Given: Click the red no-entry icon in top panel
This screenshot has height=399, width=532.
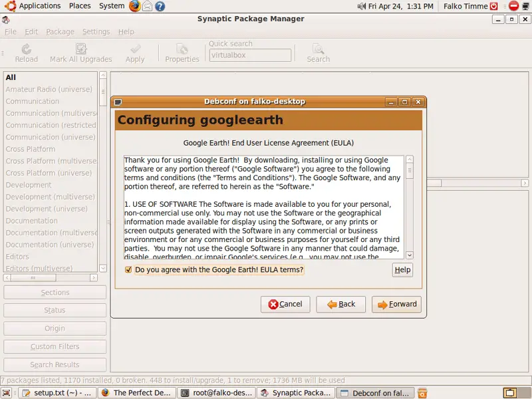Looking at the screenshot, I should [513, 6].
